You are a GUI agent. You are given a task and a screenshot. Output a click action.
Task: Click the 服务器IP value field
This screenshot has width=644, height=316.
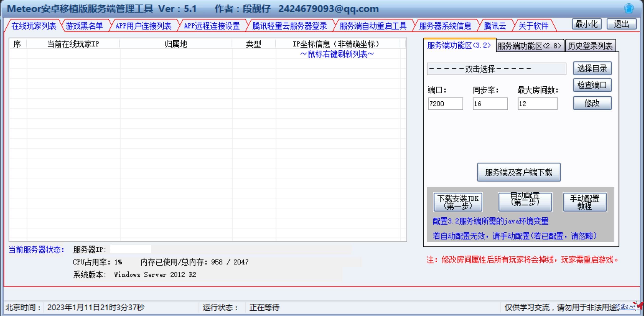tap(130, 249)
